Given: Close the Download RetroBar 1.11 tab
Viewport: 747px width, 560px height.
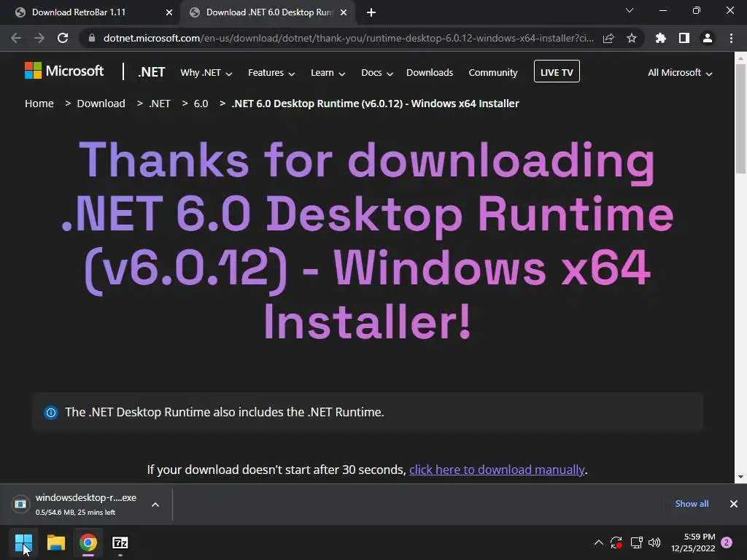Looking at the screenshot, I should [x=169, y=12].
